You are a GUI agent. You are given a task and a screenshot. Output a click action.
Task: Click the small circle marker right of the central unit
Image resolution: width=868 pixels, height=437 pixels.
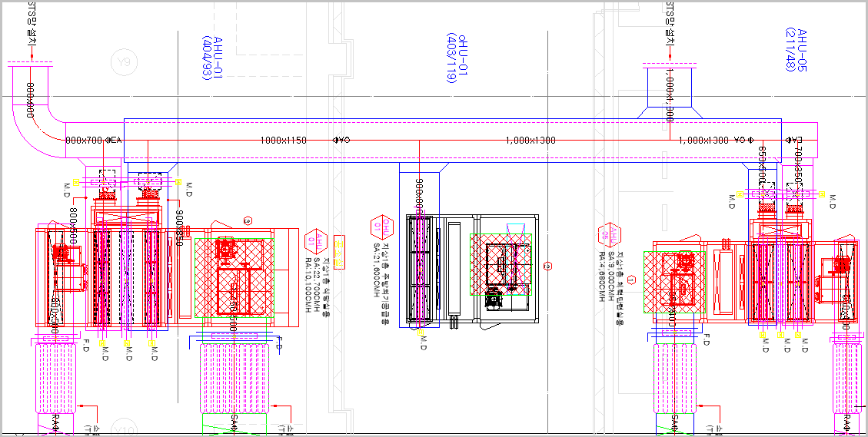[547, 267]
